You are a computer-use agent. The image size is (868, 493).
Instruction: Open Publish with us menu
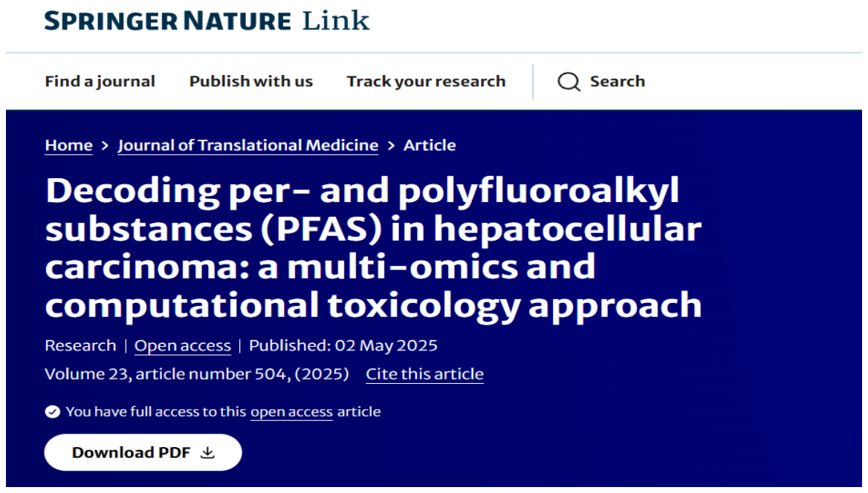click(x=250, y=82)
